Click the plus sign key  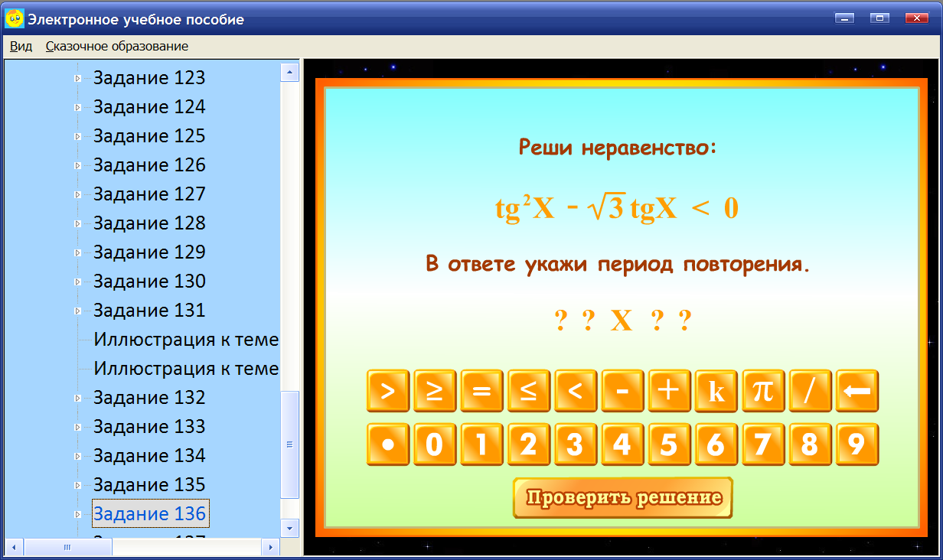pyautogui.click(x=669, y=389)
